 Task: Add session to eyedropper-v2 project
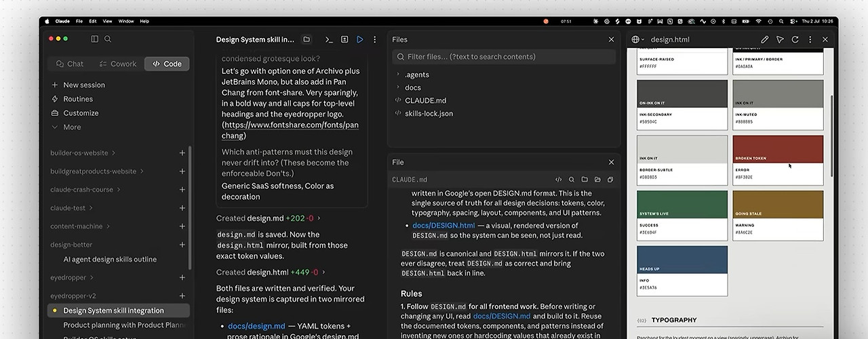click(182, 296)
